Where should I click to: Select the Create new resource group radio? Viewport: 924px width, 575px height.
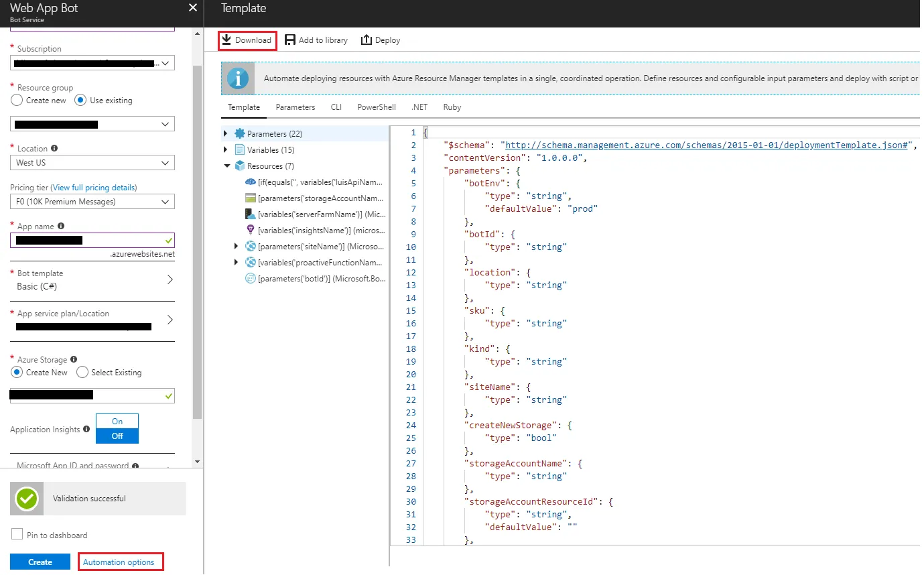17,101
